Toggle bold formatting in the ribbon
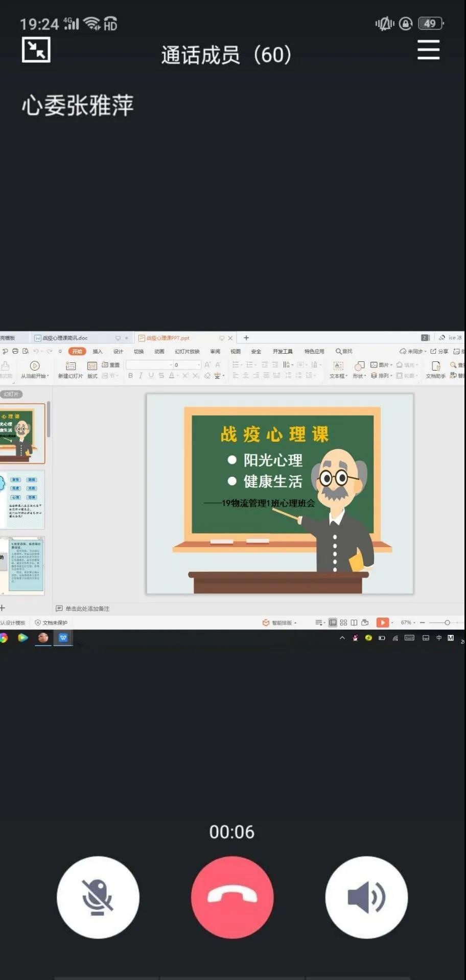This screenshot has width=466, height=980. click(x=130, y=376)
